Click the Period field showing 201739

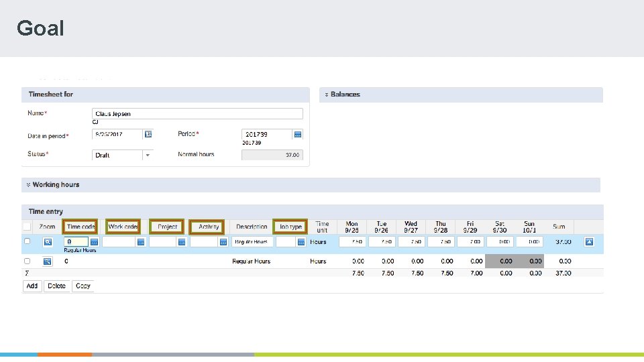click(x=267, y=134)
